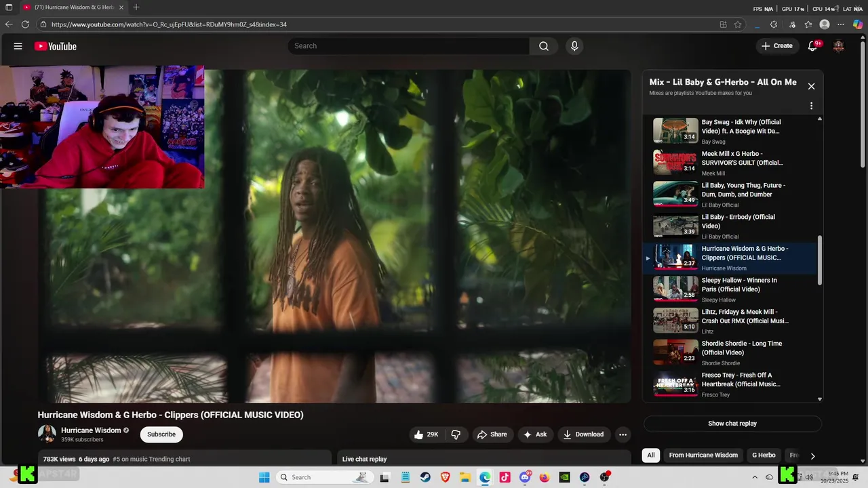868x488 pixels.
Task: Close the Mix playlist panel
Action: pos(811,86)
